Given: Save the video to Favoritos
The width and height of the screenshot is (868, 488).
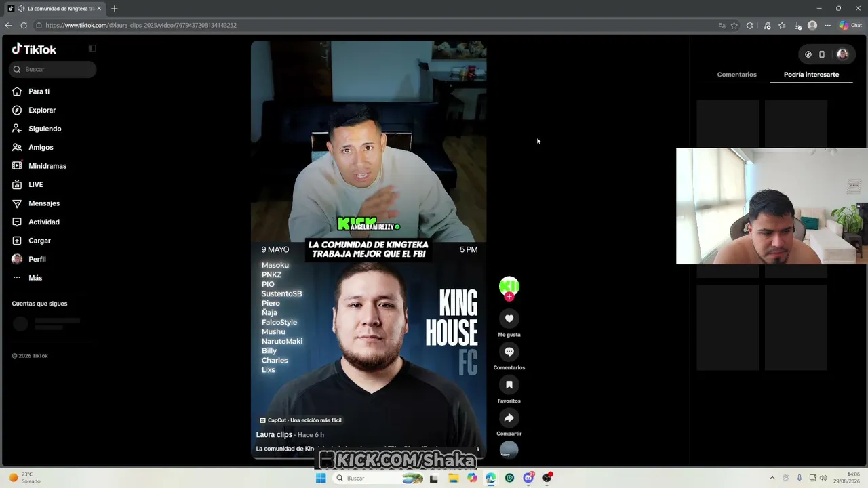Looking at the screenshot, I should coord(509,385).
